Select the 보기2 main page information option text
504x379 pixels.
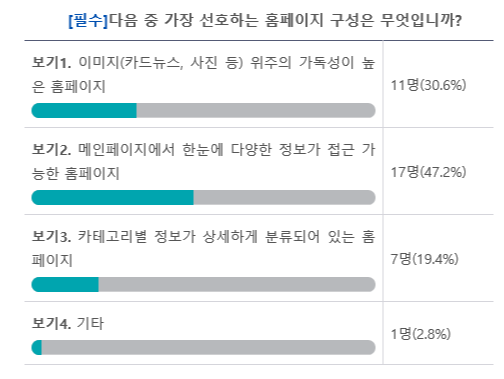[x=203, y=161]
